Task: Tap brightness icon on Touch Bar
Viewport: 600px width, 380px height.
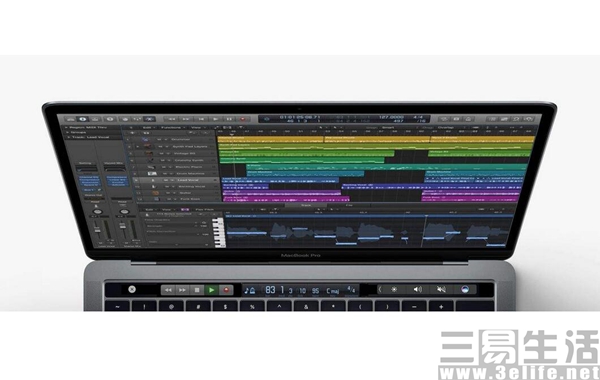Action: 394,289
